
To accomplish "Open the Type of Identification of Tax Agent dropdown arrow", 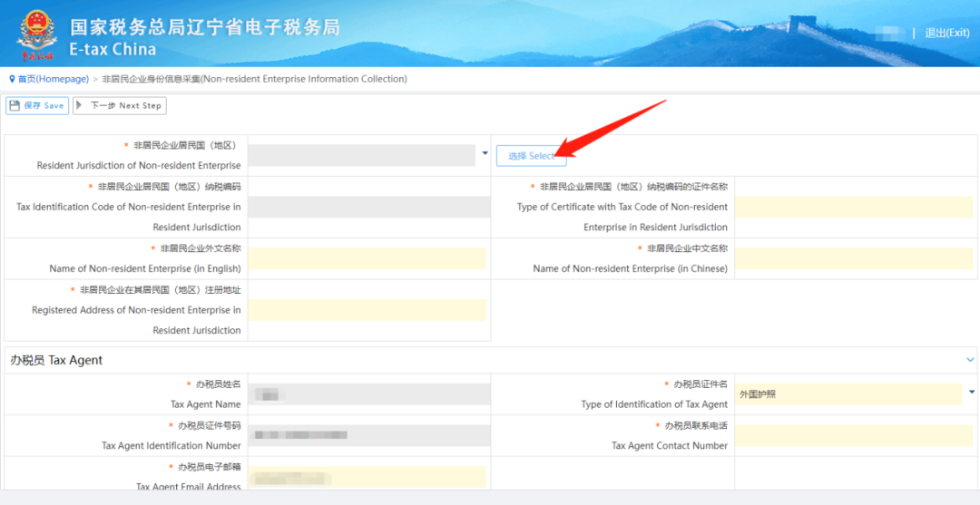I will 972,393.
